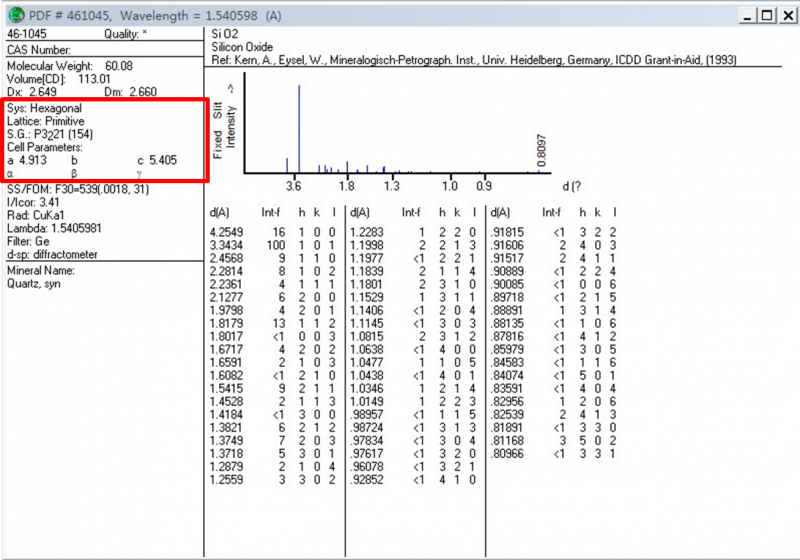Viewport: 800px width, 560px height.
Task: Click Volume[CD] value 113.01
Action: point(94,79)
